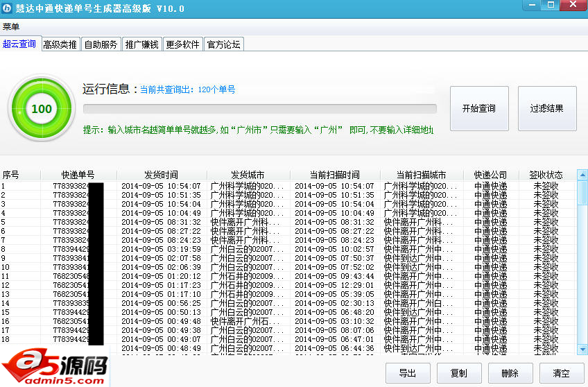Click 中通快递 company cell in row 5

(x=490, y=222)
